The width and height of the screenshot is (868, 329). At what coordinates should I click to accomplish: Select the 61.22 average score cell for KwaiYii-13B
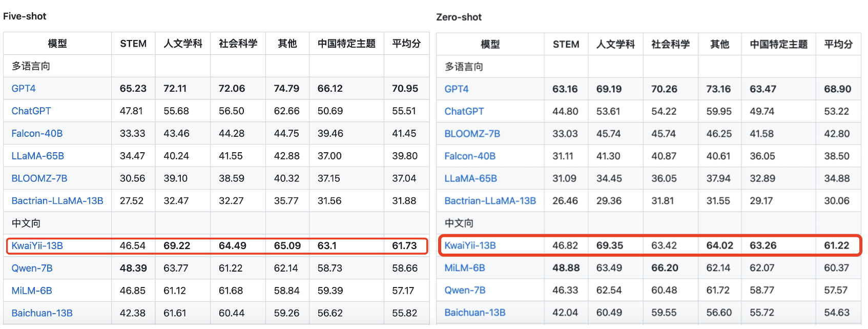pos(836,245)
